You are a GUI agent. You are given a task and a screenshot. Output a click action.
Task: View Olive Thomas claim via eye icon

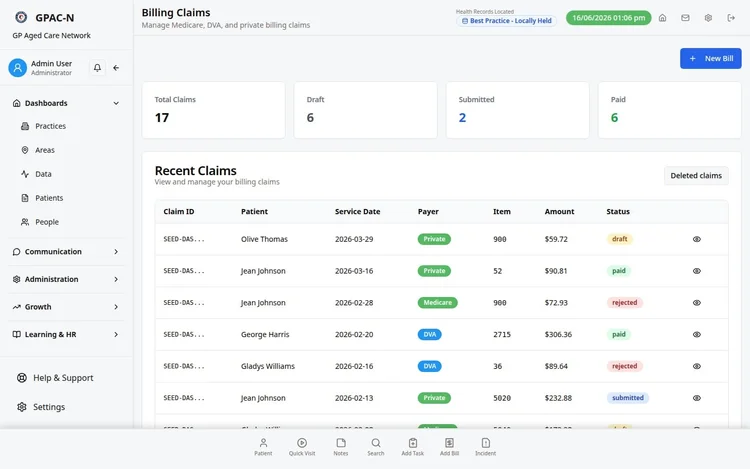pos(697,239)
